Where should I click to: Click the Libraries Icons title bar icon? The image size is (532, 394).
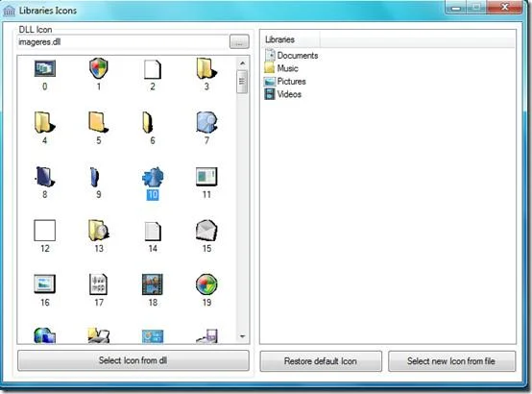tap(10, 11)
